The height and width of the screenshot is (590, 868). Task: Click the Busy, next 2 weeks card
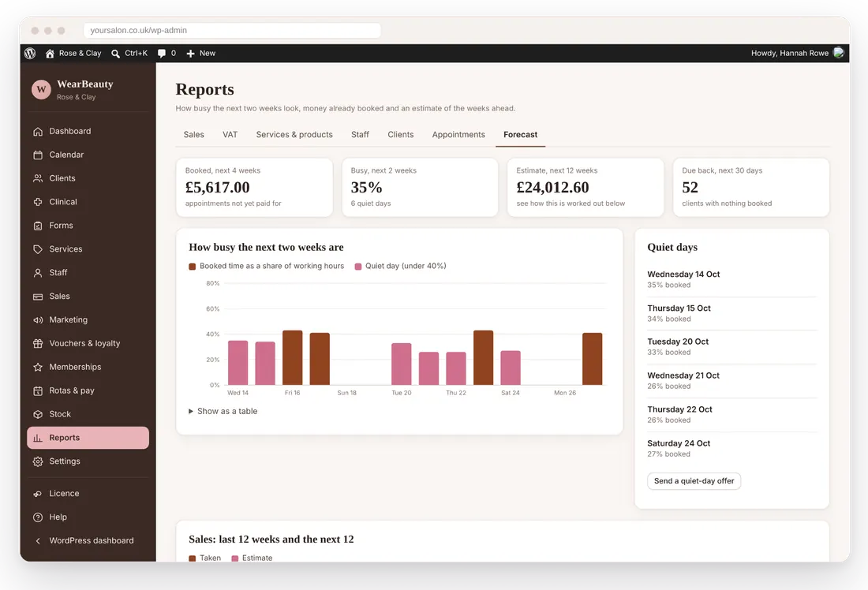pos(420,187)
